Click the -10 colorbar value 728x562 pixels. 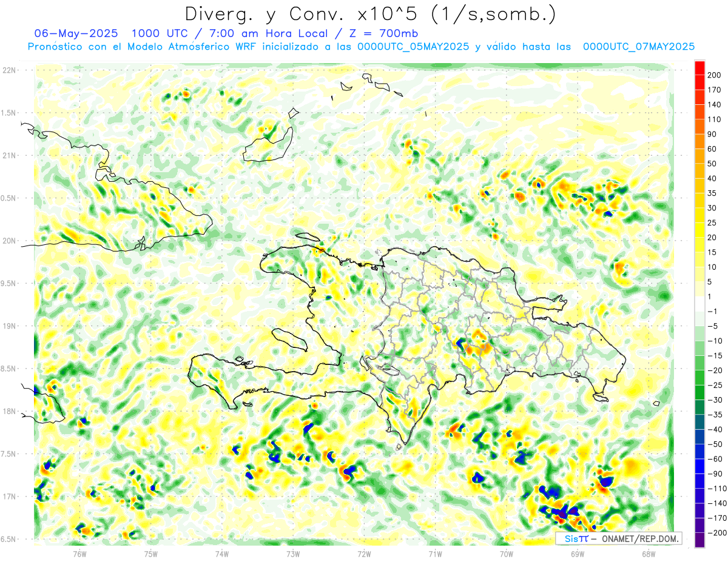point(715,341)
